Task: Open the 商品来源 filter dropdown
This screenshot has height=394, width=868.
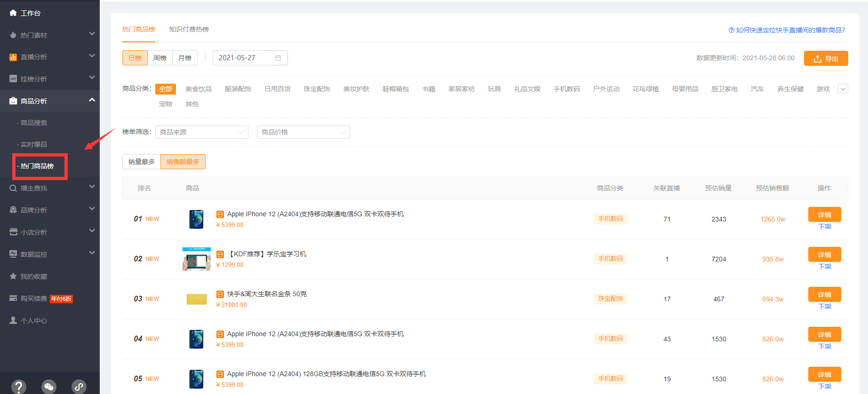Action: (202, 132)
